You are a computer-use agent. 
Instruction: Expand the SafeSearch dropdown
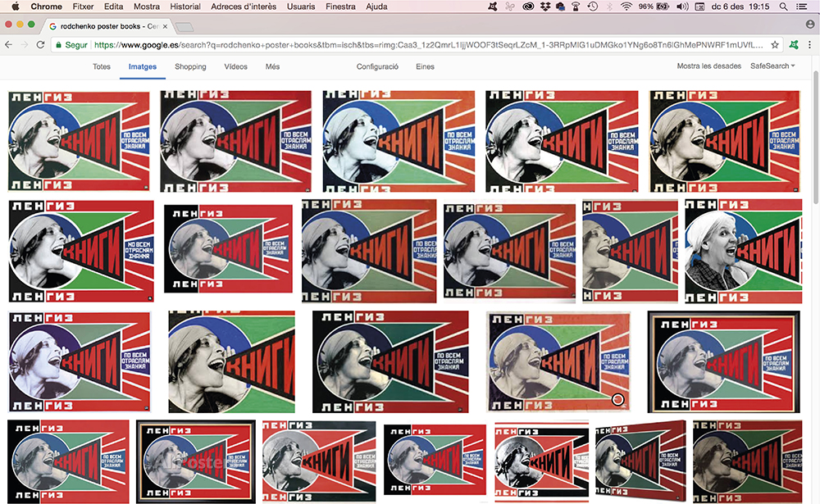pyautogui.click(x=772, y=66)
